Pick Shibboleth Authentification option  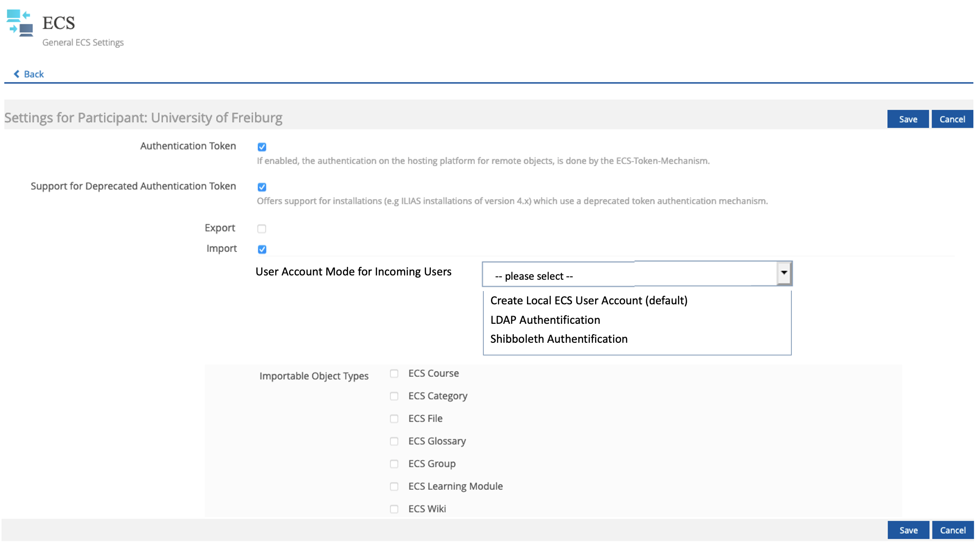(559, 339)
